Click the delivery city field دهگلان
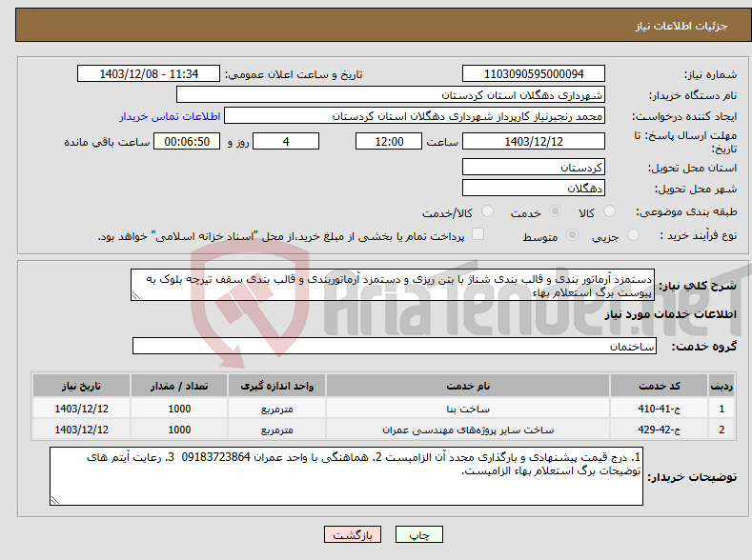752x560 pixels. (x=534, y=188)
